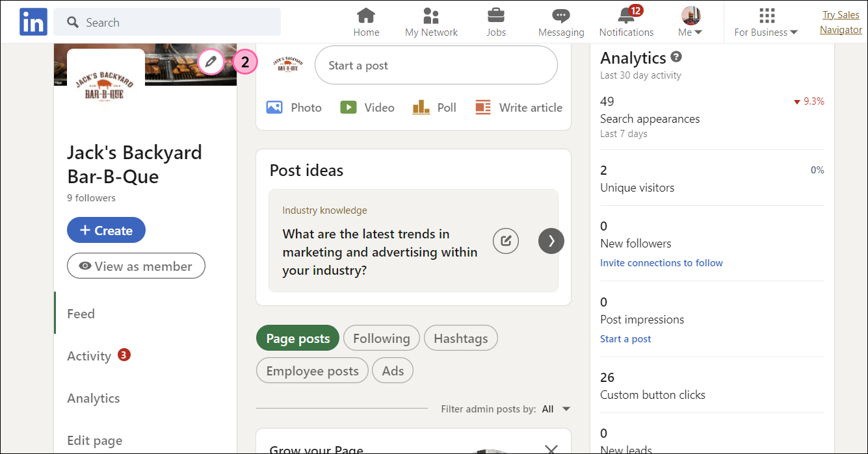Expand the For Business menu
This screenshot has height=454, width=868.
click(766, 22)
